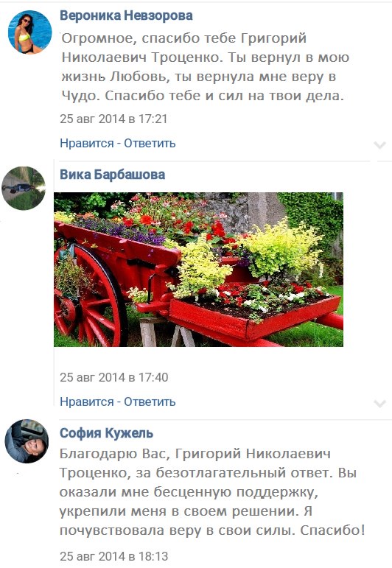Image resolution: width=392 pixels, height=568 pixels.
Task: Reply to Вероника's comment via Ответить
Action: tap(150, 143)
